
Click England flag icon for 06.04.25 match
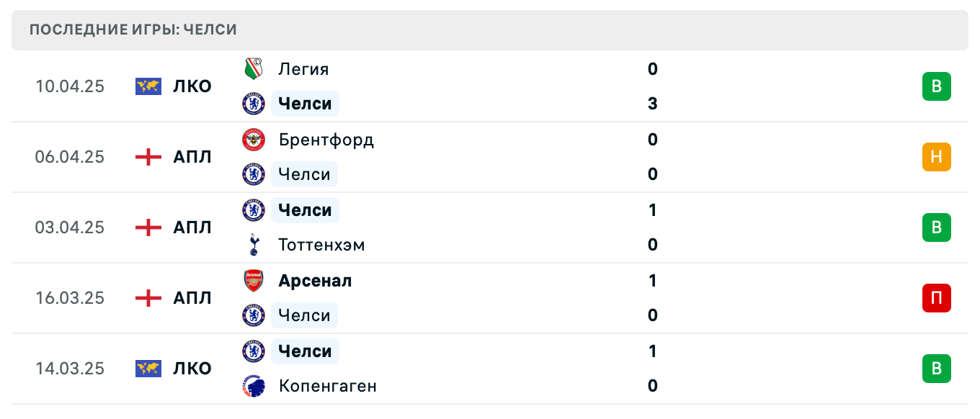click(x=148, y=157)
